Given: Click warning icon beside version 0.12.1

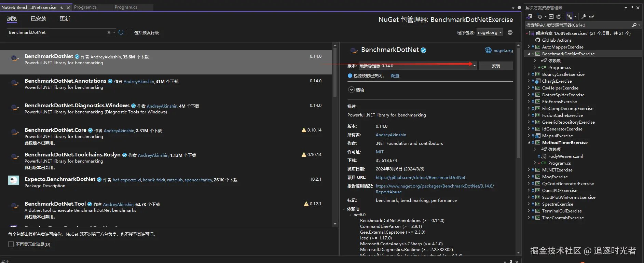Looking at the screenshot, I should point(306,204).
